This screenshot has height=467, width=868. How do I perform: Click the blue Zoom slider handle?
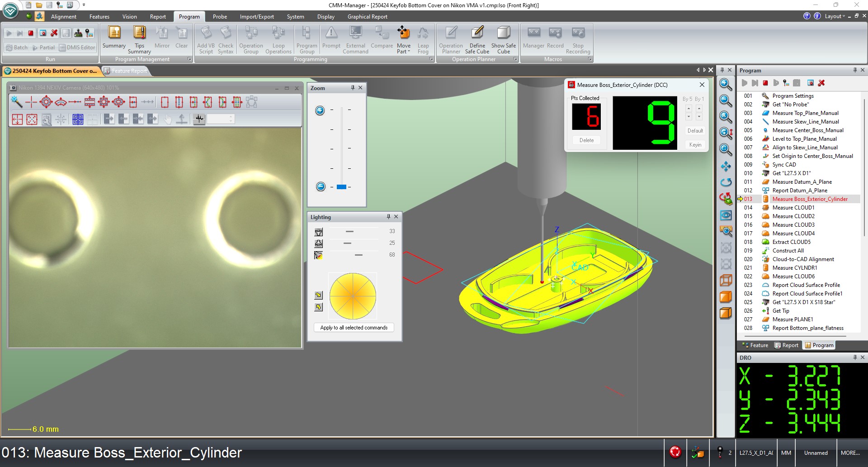pos(341,187)
